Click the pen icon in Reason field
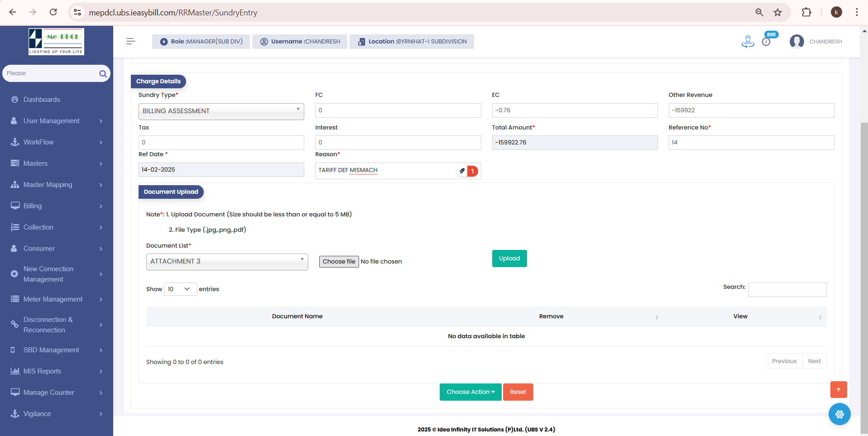The image size is (868, 436). pyautogui.click(x=462, y=171)
